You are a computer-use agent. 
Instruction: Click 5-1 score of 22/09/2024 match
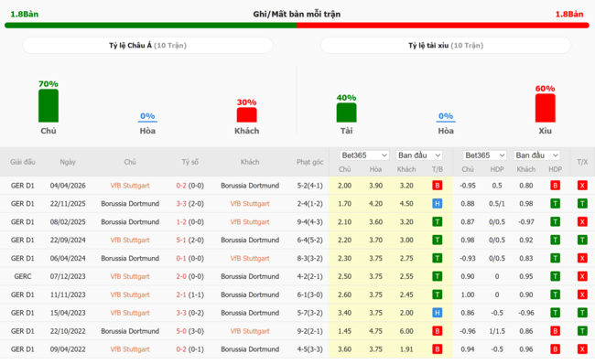[181, 240]
